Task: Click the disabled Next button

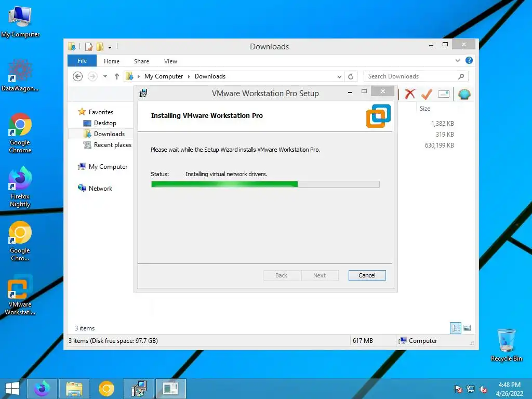Action: click(x=320, y=275)
